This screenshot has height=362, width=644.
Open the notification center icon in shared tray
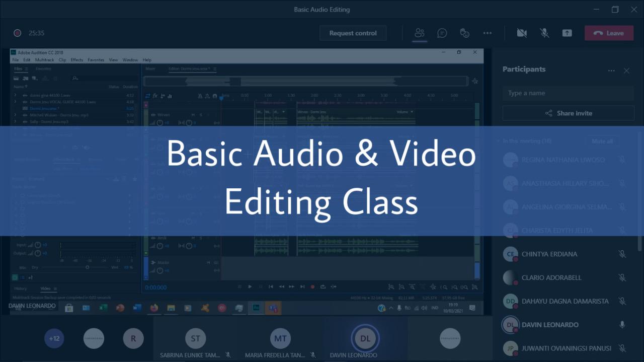472,308
